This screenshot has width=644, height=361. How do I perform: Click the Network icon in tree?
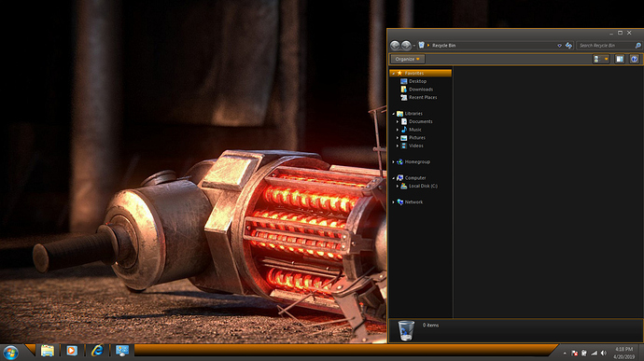point(399,202)
